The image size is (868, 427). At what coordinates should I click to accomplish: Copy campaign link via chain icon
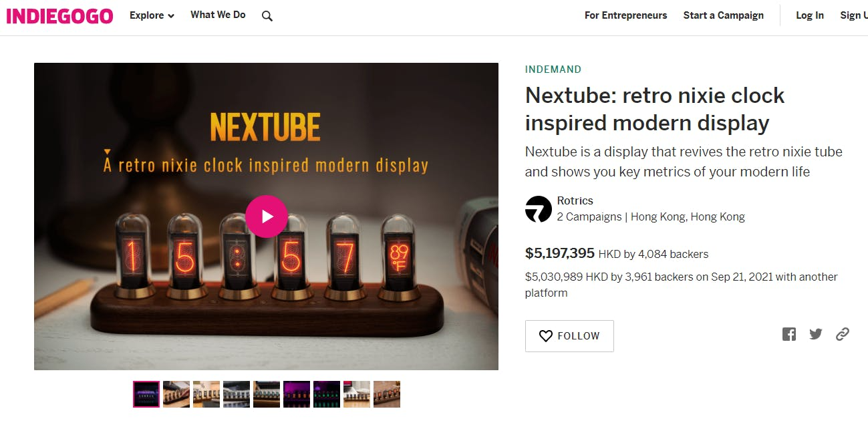click(x=843, y=334)
